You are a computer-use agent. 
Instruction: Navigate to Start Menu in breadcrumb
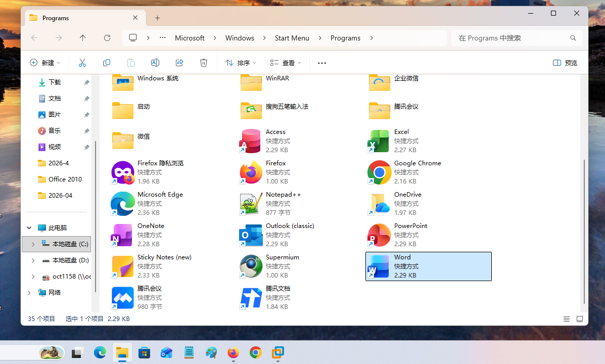[x=292, y=38]
